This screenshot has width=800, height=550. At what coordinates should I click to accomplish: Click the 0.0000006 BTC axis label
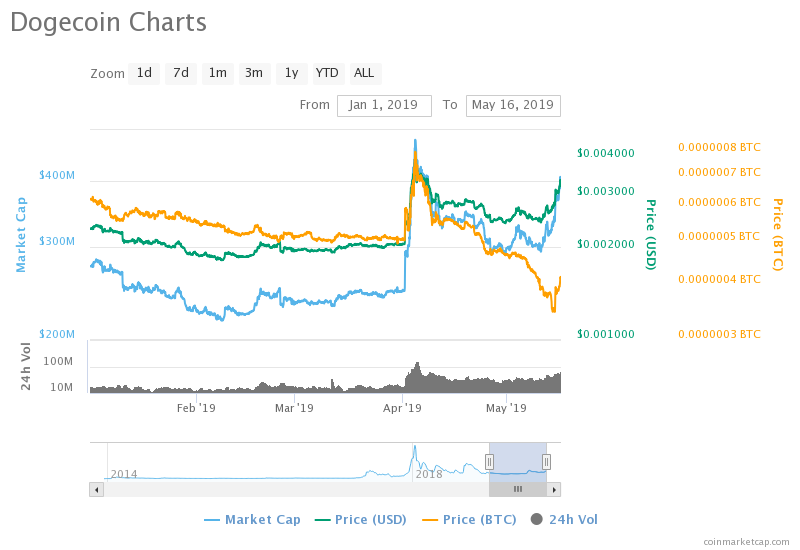719,203
